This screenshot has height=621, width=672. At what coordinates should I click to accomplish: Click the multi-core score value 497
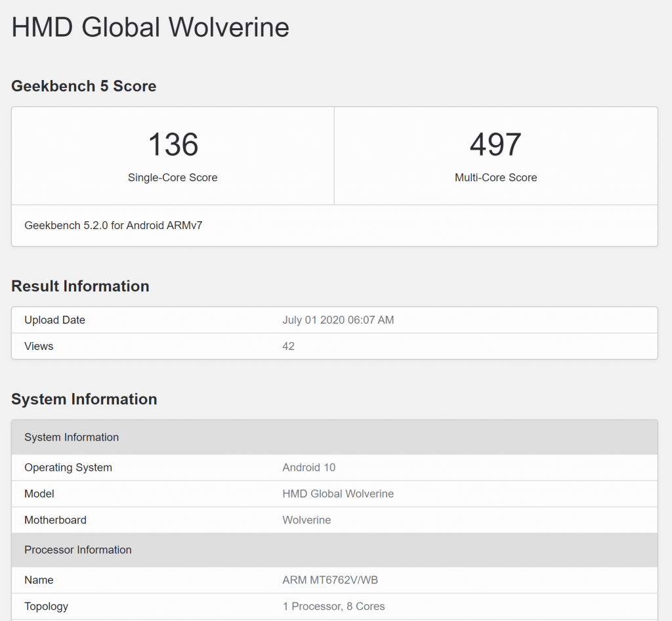click(x=495, y=144)
